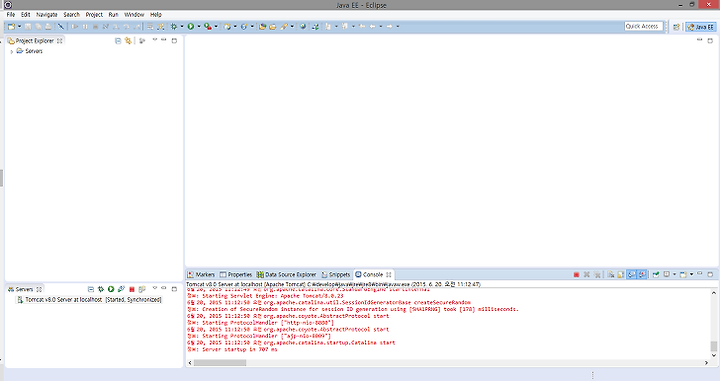
Task: Click Display Selected Console icon
Action: [x=666, y=275]
